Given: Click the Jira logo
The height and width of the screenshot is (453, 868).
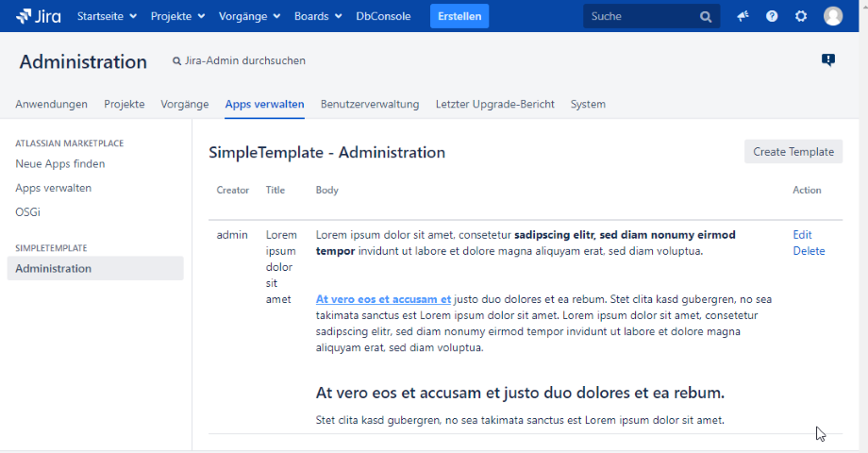Looking at the screenshot, I should pyautogui.click(x=38, y=16).
